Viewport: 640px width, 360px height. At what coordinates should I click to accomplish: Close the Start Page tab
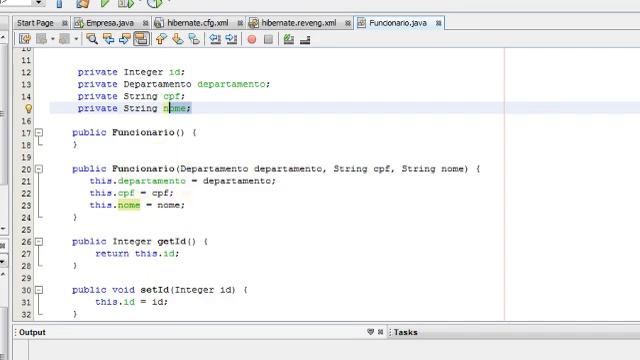pos(64,23)
